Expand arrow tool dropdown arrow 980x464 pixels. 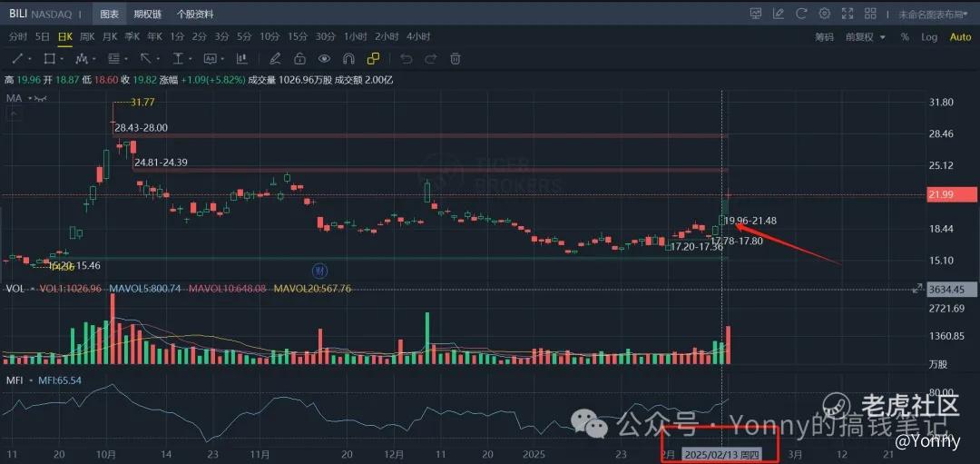(x=158, y=59)
